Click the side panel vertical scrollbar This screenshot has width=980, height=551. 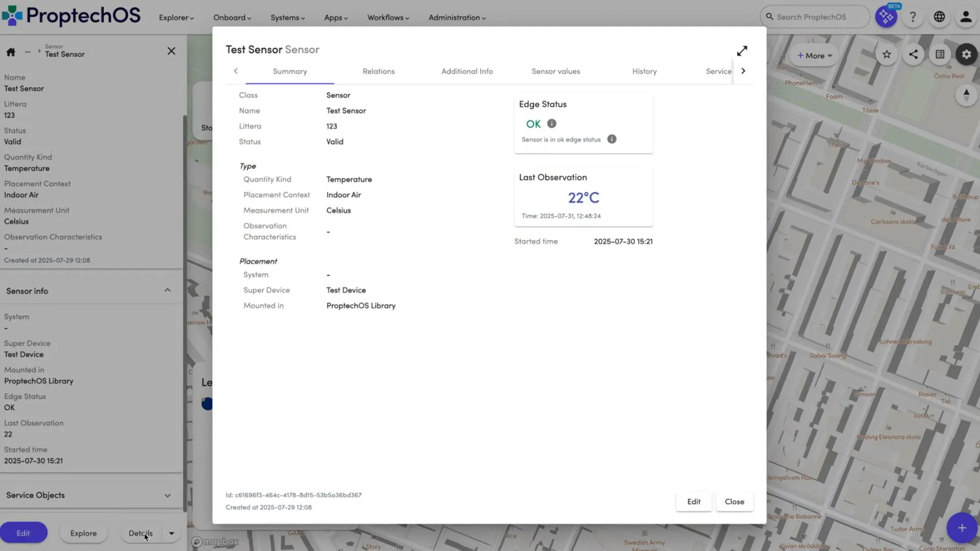tap(185, 313)
